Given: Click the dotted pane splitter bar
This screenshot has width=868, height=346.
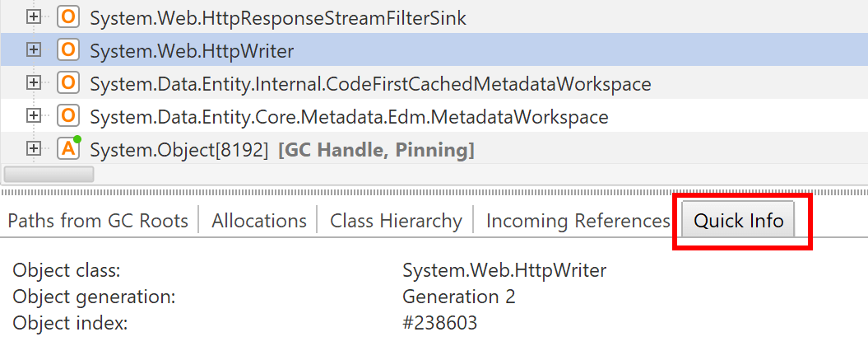Looking at the screenshot, I should [x=434, y=193].
